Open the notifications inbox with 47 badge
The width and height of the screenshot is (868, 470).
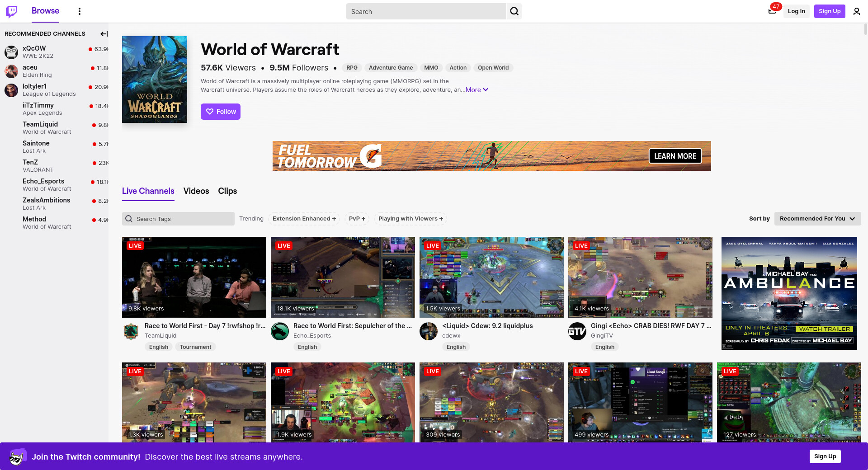click(x=772, y=11)
